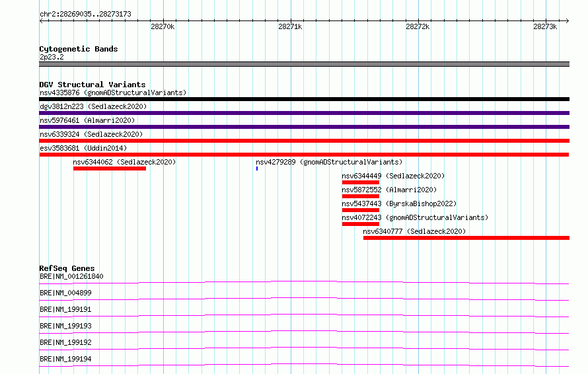Click the 28272k ruler position

pos(418,26)
